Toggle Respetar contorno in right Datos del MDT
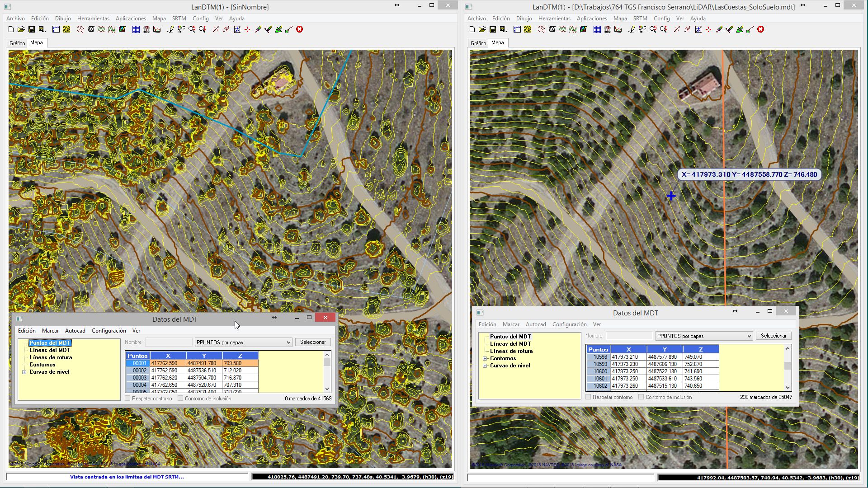This screenshot has width=868, height=488. (588, 397)
